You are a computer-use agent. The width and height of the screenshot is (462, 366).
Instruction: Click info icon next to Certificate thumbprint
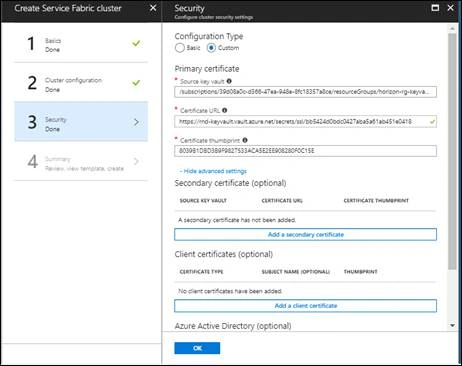pyautogui.click(x=245, y=140)
